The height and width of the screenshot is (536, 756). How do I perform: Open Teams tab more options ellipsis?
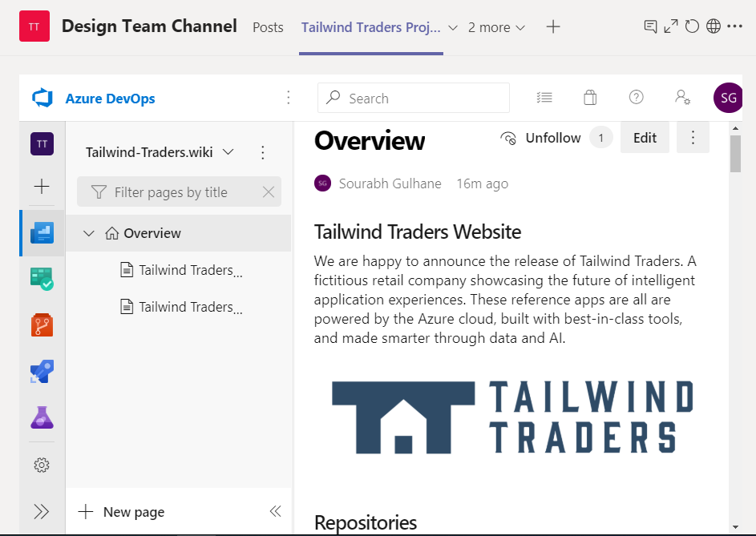734,26
